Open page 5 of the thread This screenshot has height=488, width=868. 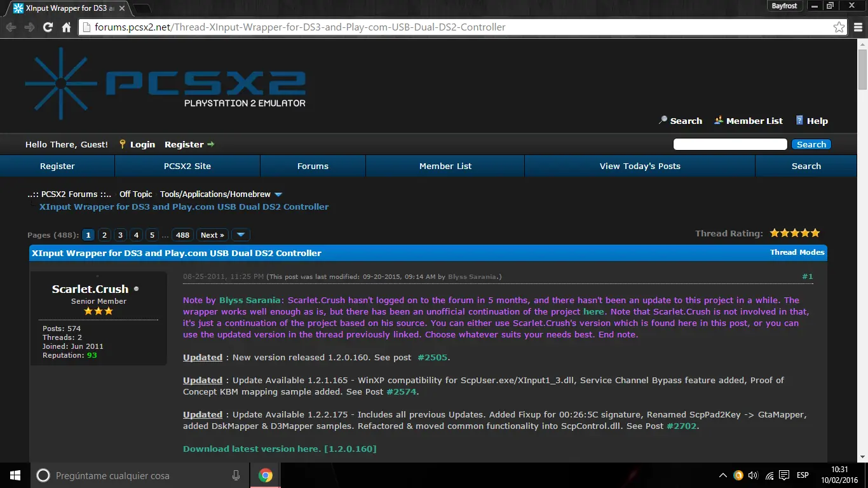(152, 235)
